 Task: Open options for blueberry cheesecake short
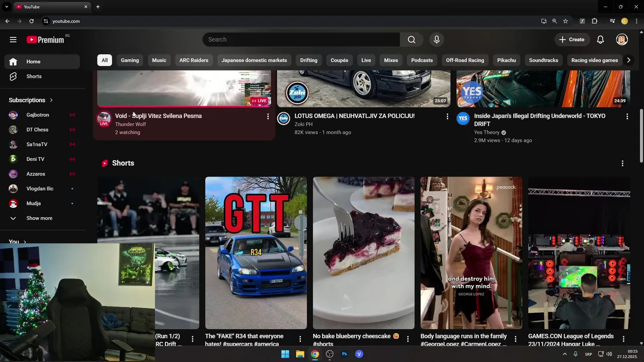(408, 339)
